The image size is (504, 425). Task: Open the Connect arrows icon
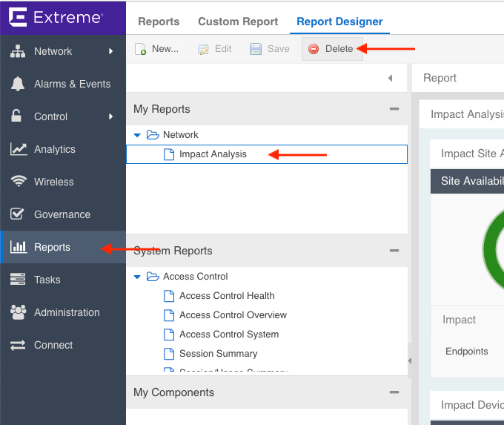pos(18,345)
